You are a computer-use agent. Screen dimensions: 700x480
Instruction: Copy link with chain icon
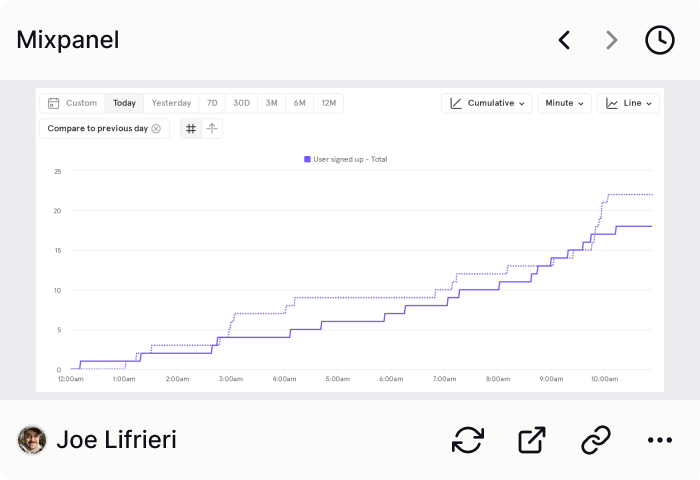pyautogui.click(x=596, y=440)
